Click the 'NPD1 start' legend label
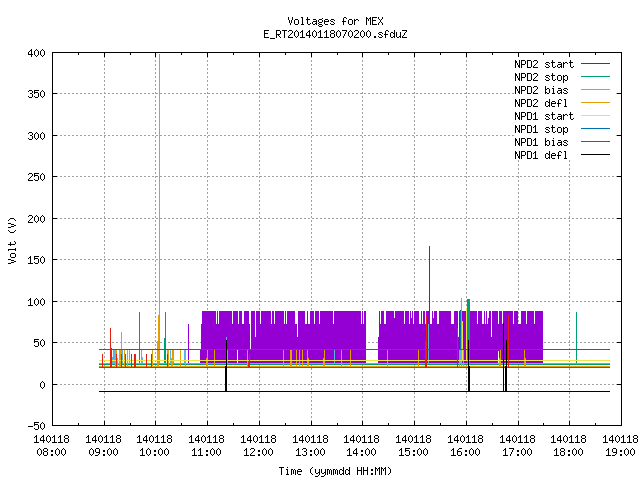This screenshot has width=640, height=480. [x=544, y=116]
